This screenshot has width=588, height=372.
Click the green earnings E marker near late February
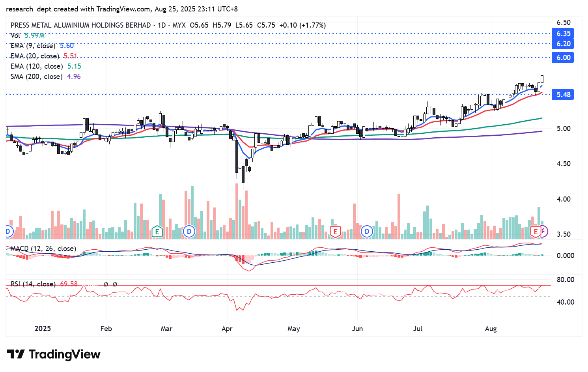point(157,232)
